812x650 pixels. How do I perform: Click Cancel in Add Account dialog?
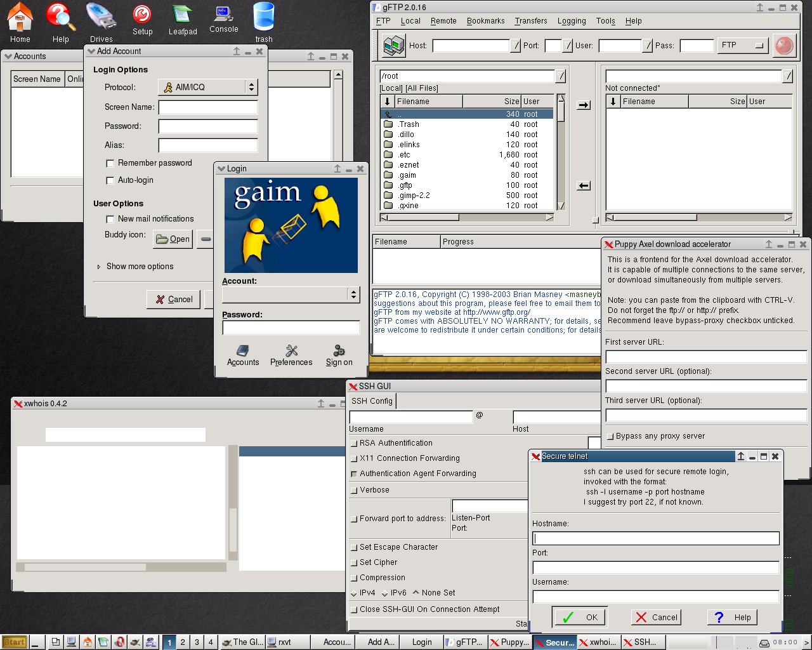click(x=174, y=300)
